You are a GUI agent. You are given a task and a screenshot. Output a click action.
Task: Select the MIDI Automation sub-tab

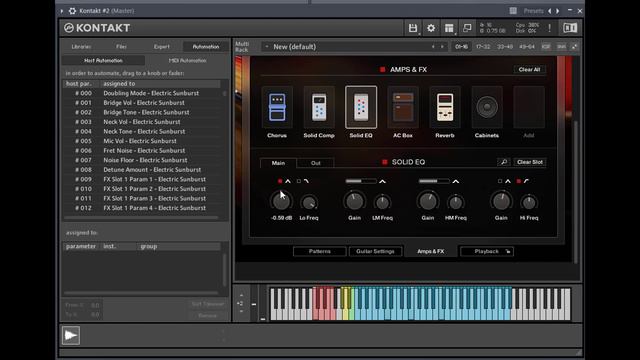(x=187, y=60)
